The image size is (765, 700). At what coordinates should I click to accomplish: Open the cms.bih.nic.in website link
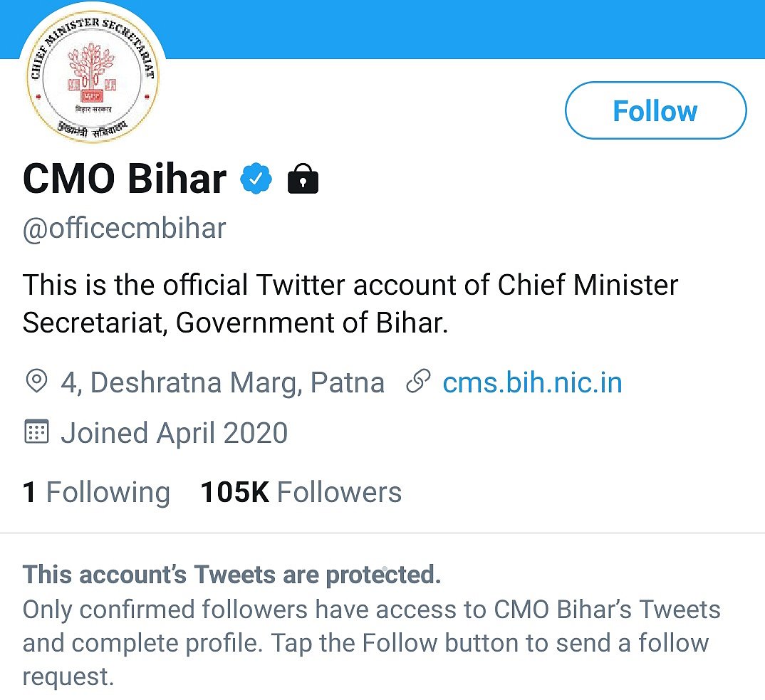tap(532, 383)
